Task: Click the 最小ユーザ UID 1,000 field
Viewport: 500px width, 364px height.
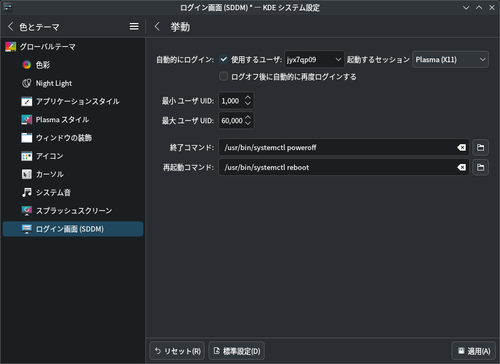Action: point(236,101)
